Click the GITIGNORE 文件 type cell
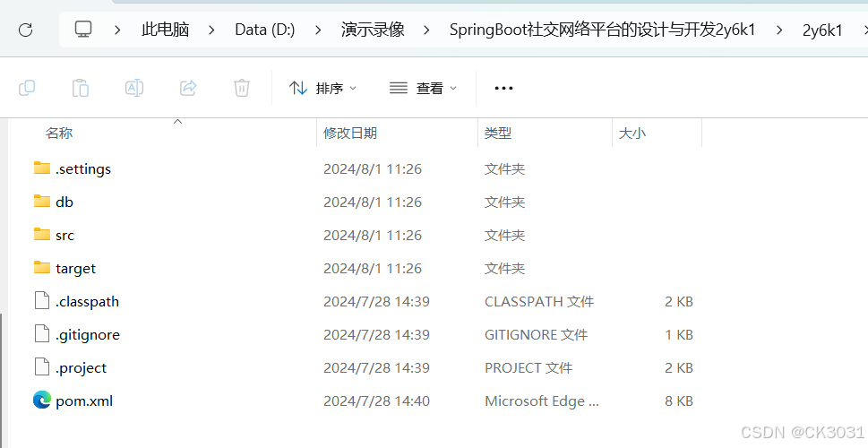Screen dimensions: 868x448 [536, 335]
